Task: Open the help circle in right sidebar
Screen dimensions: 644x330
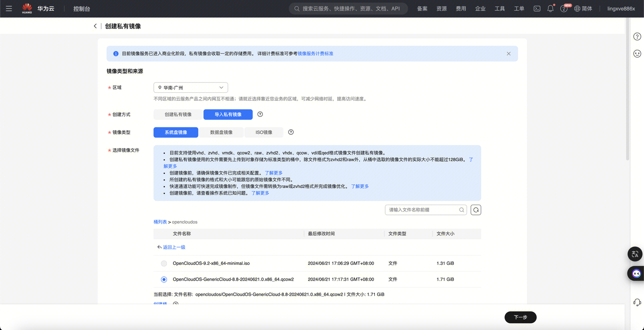Action: coord(637,36)
